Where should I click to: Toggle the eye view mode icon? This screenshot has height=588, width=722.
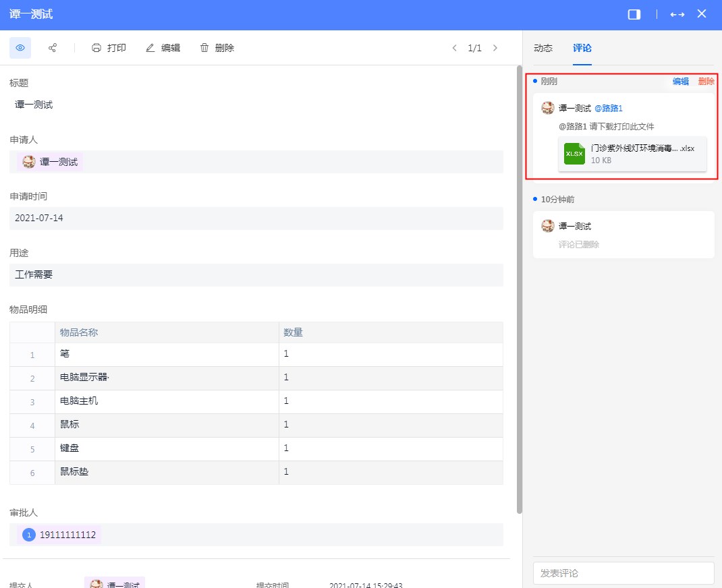pos(20,48)
